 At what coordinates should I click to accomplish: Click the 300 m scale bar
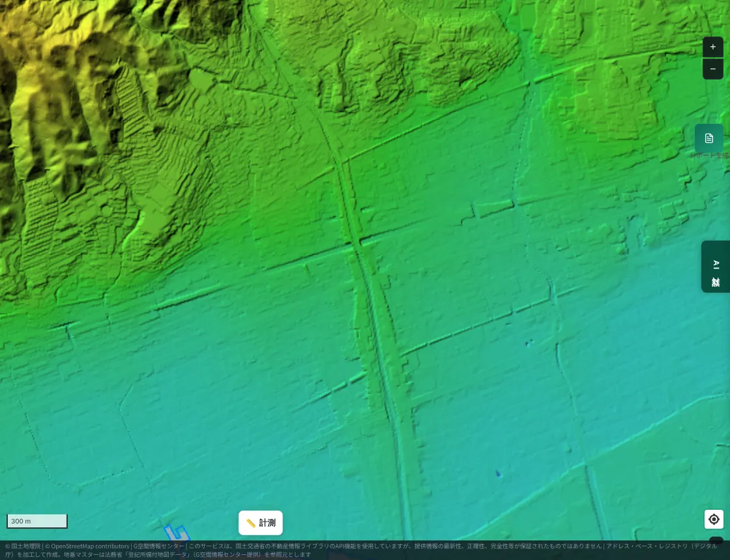tap(37, 521)
